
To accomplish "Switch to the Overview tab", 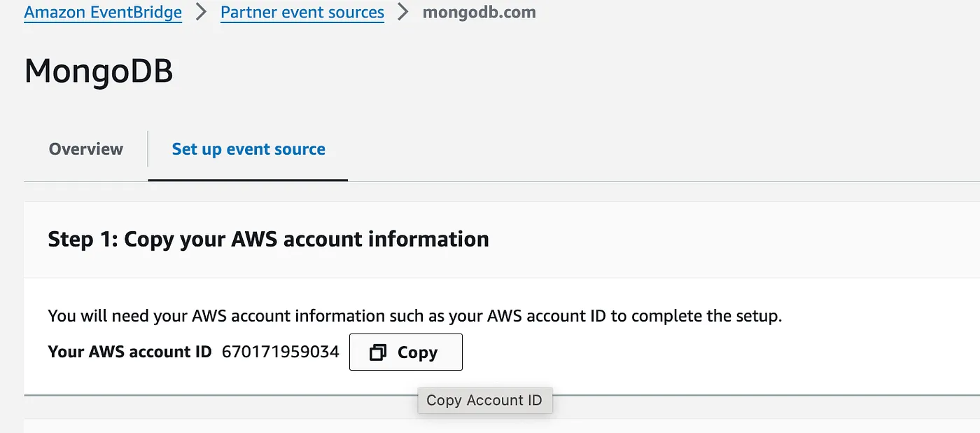I will click(86, 149).
